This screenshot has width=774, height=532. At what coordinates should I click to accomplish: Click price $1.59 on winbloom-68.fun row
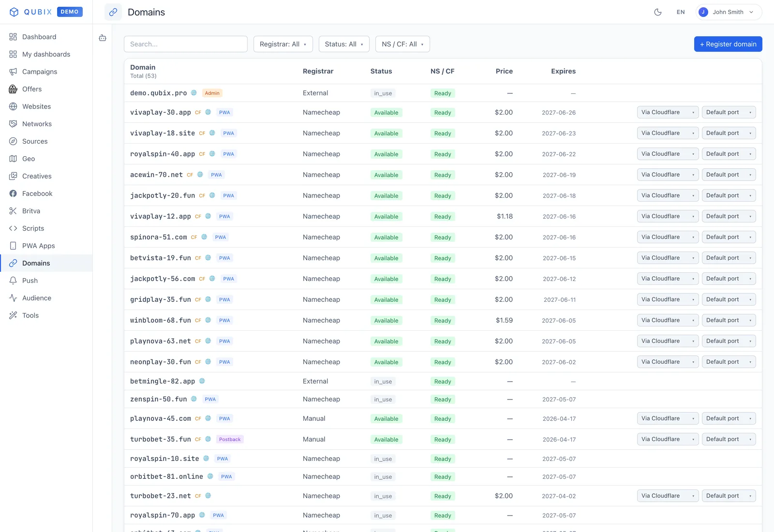tap(504, 320)
